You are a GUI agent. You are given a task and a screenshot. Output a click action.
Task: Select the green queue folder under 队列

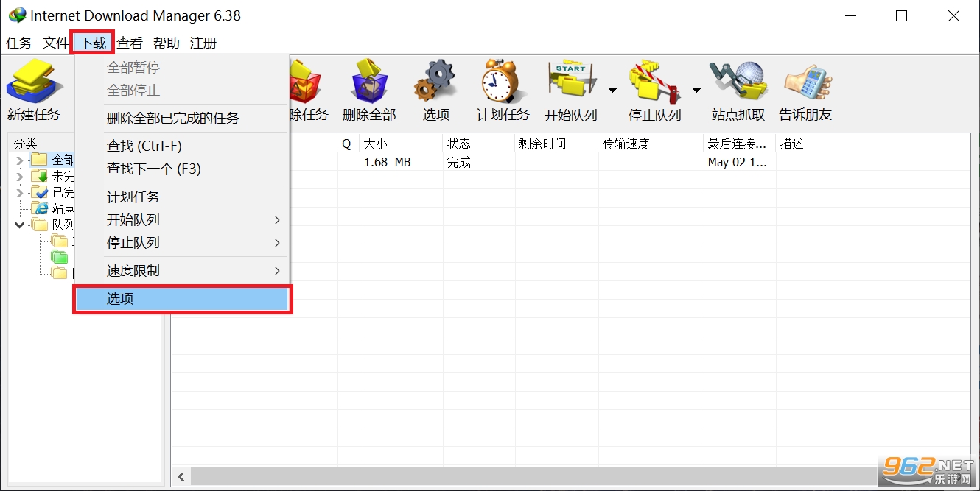[x=60, y=258]
